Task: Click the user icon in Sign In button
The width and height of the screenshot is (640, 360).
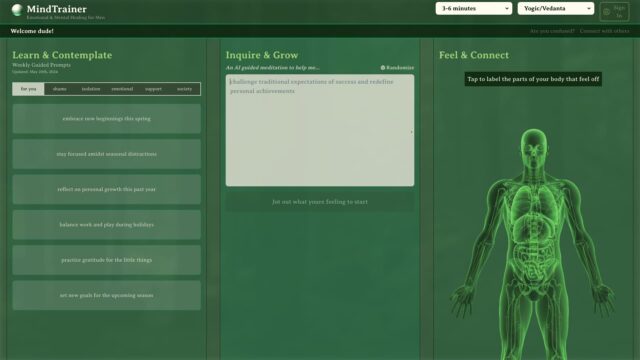Action: click(x=607, y=12)
